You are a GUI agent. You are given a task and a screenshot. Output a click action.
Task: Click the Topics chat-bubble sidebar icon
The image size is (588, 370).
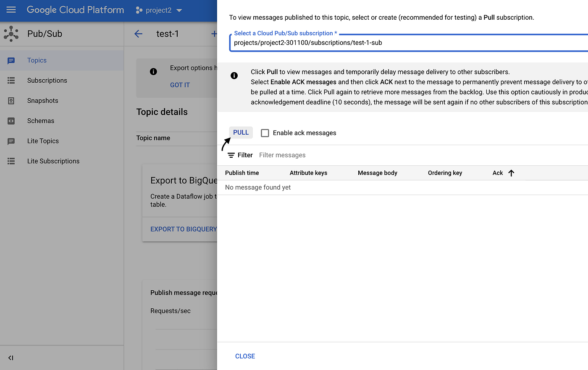pos(11,60)
